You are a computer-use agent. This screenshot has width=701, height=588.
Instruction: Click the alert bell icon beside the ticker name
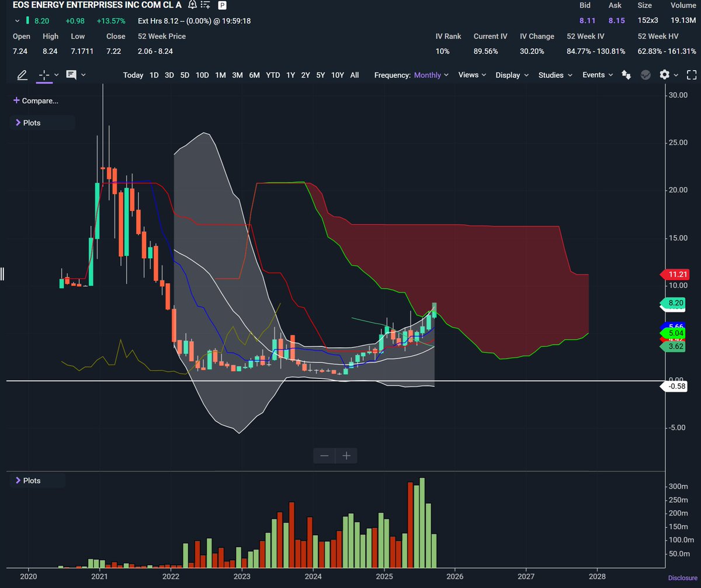pos(193,5)
